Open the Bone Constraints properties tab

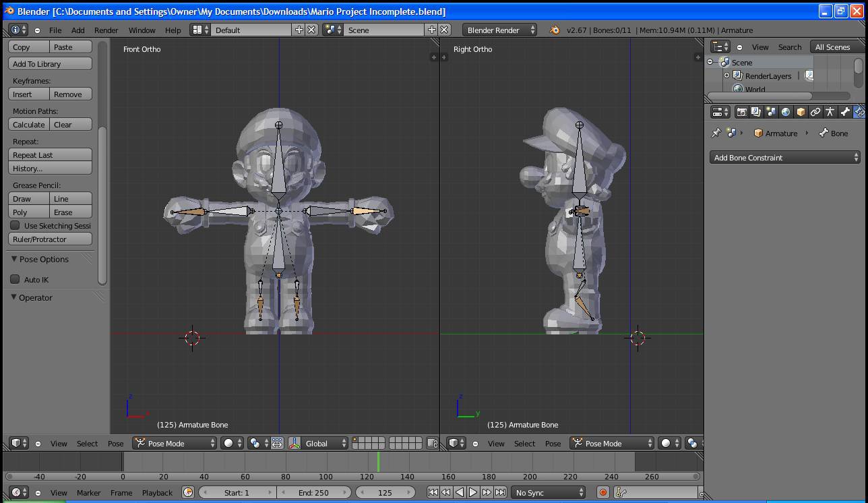860,112
